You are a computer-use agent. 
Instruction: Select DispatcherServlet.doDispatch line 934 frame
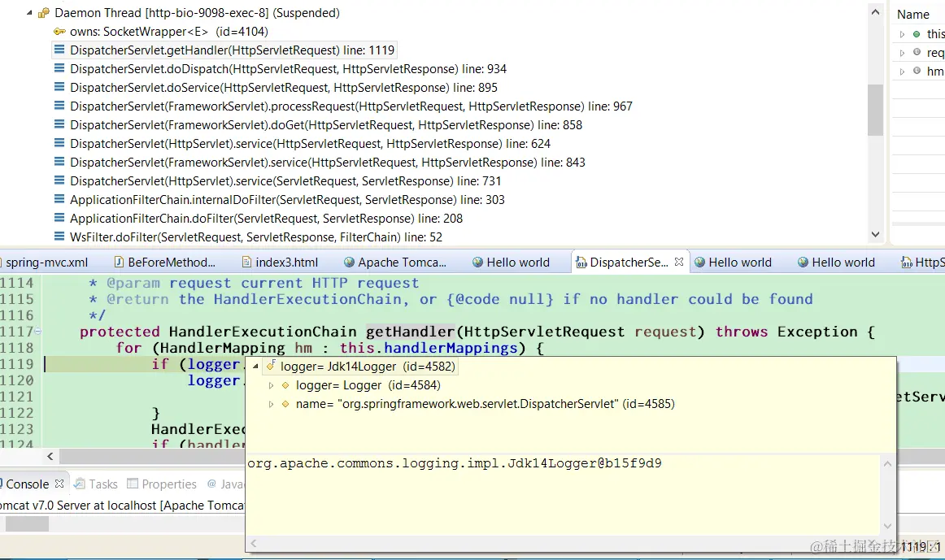point(288,68)
